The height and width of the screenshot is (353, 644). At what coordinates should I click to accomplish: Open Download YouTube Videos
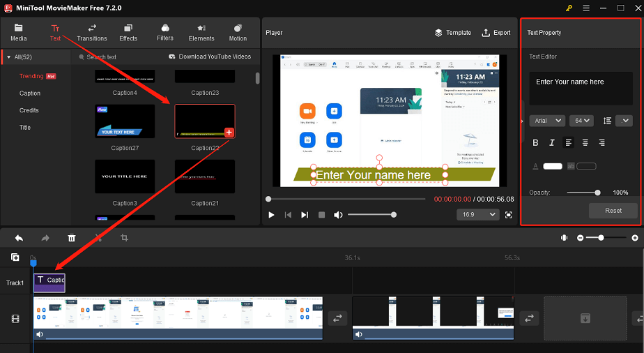click(x=210, y=57)
